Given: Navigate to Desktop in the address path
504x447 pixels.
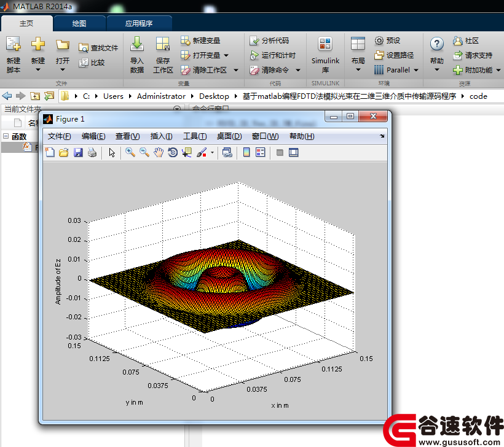Looking at the screenshot, I should (214, 96).
